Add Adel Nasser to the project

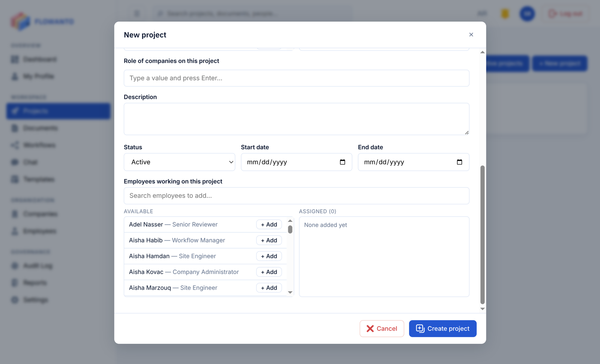269,225
